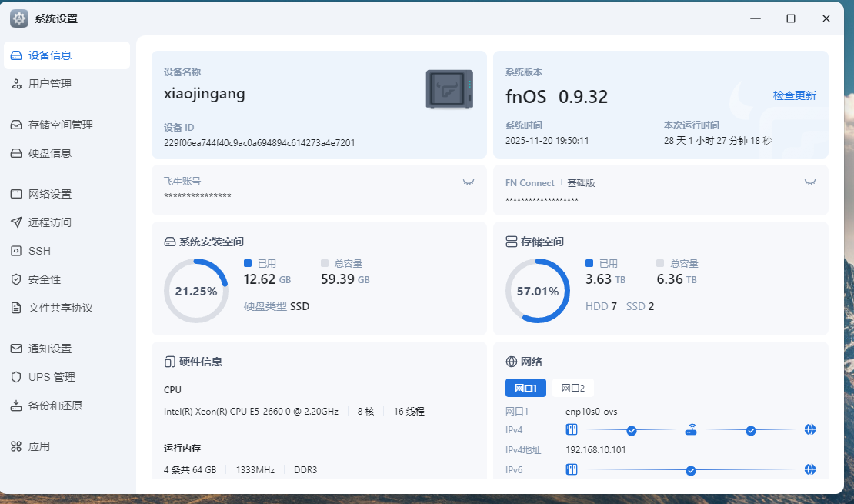Open UPS 管理 settings

tap(52, 377)
